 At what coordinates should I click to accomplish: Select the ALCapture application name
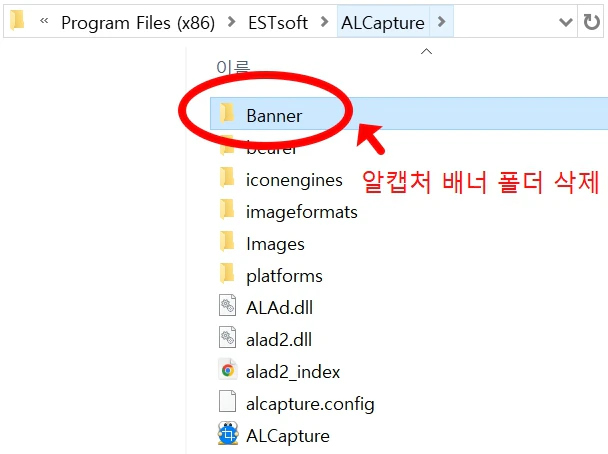(288, 437)
